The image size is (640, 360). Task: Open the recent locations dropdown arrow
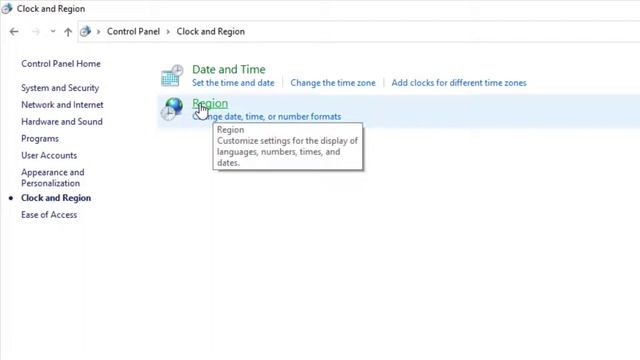(53, 31)
